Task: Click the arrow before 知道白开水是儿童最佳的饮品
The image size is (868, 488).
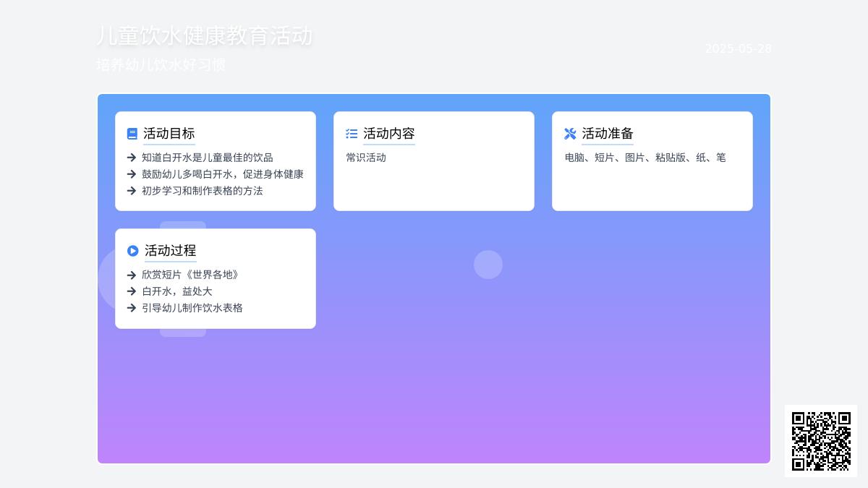Action: (x=132, y=158)
